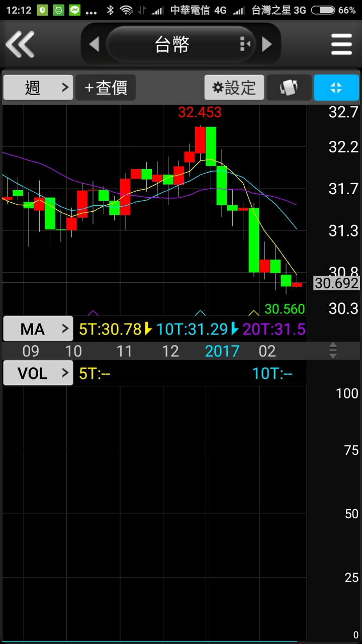Tap the 100 volume axis label
This screenshot has width=362, height=644.
347,393
